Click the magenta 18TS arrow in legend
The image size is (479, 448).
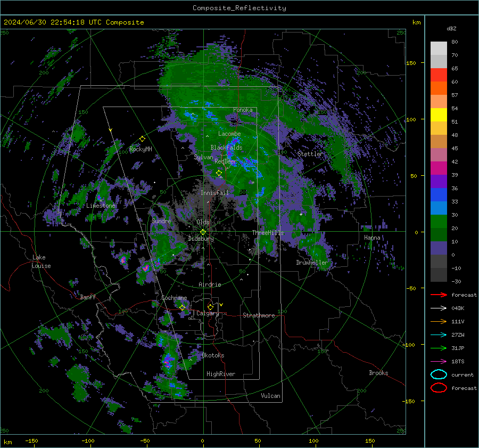pyautogui.click(x=439, y=362)
